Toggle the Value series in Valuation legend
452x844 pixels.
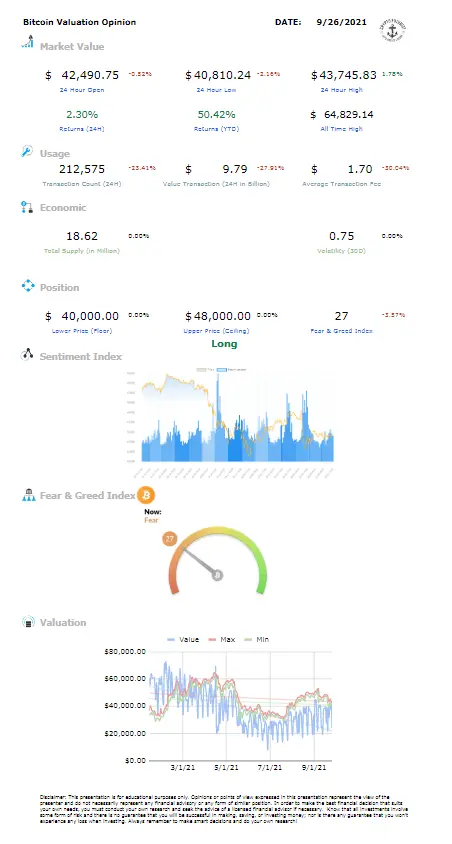pos(183,639)
